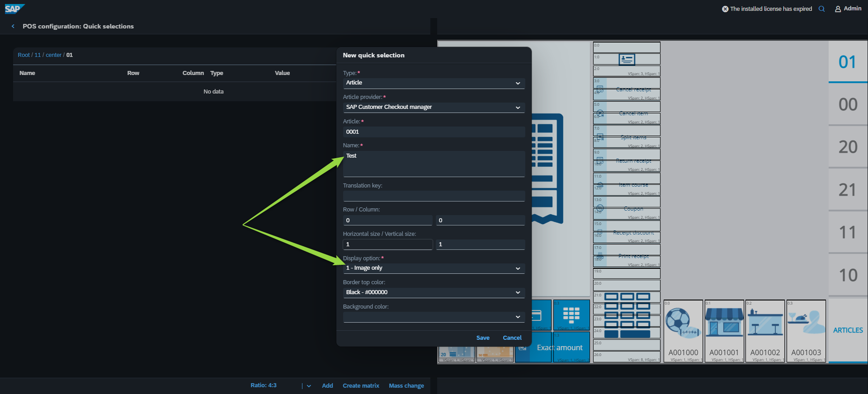Go back using the header arrow

pos(13,26)
